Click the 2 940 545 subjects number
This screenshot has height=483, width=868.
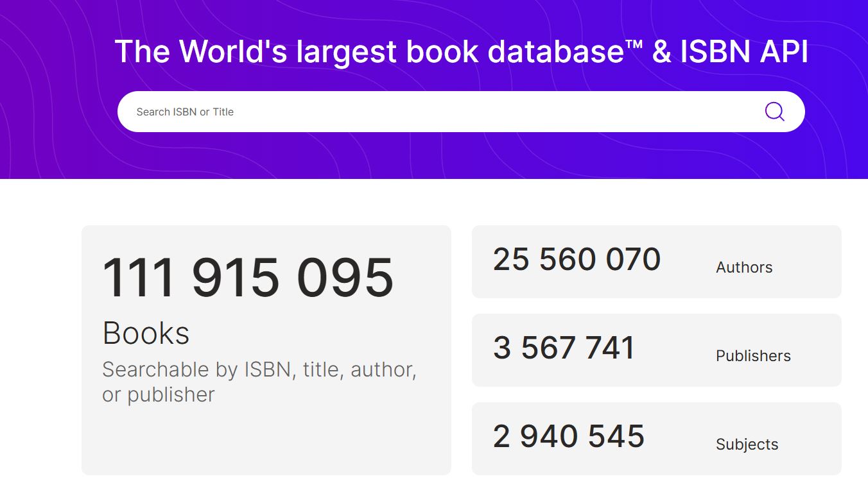[569, 437]
